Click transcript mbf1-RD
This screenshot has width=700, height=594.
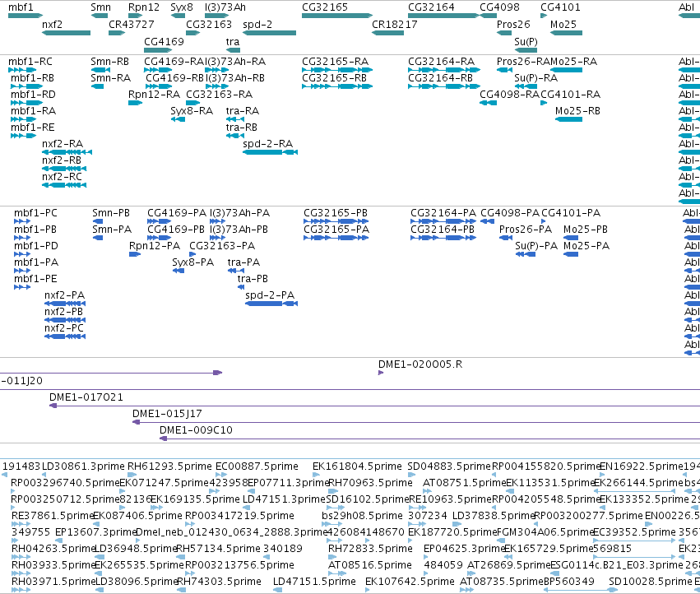pyautogui.click(x=27, y=103)
